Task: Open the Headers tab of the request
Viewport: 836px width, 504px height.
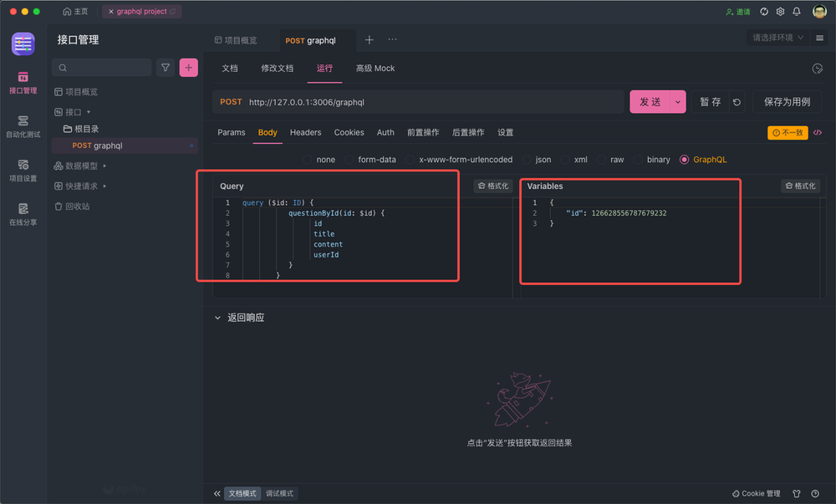Action: coord(305,132)
